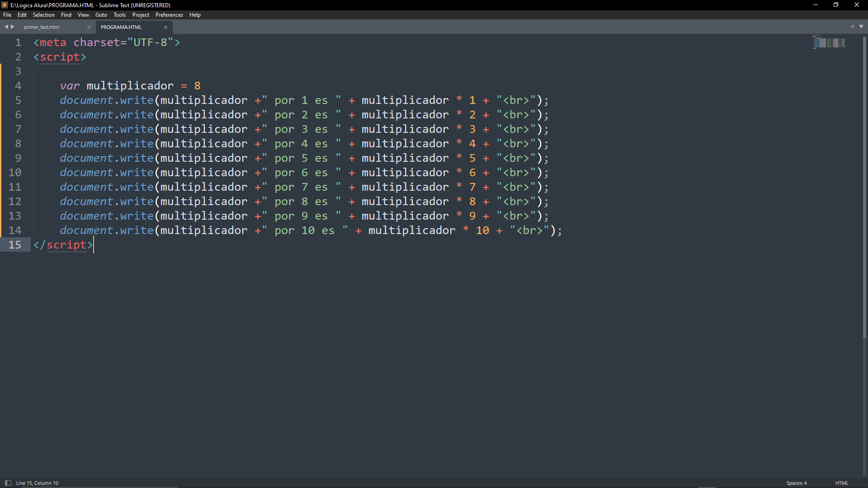Click the "<br>" string on line 9

[x=516, y=158]
